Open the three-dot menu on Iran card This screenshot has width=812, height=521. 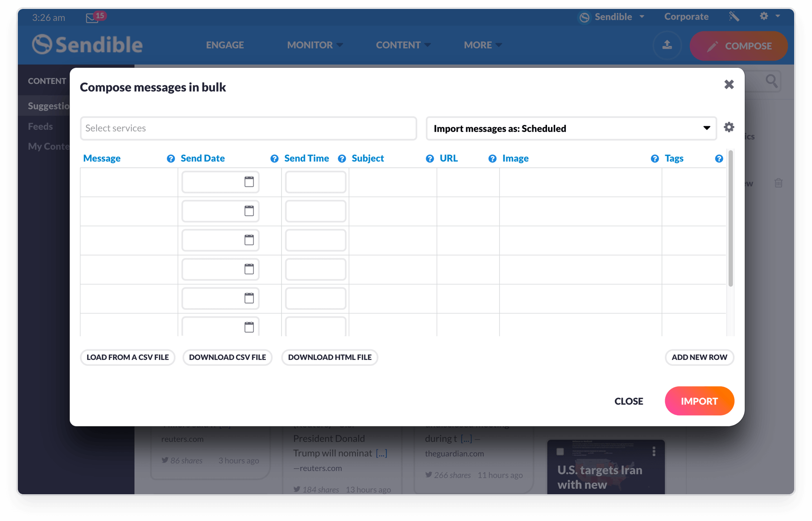[654, 451]
